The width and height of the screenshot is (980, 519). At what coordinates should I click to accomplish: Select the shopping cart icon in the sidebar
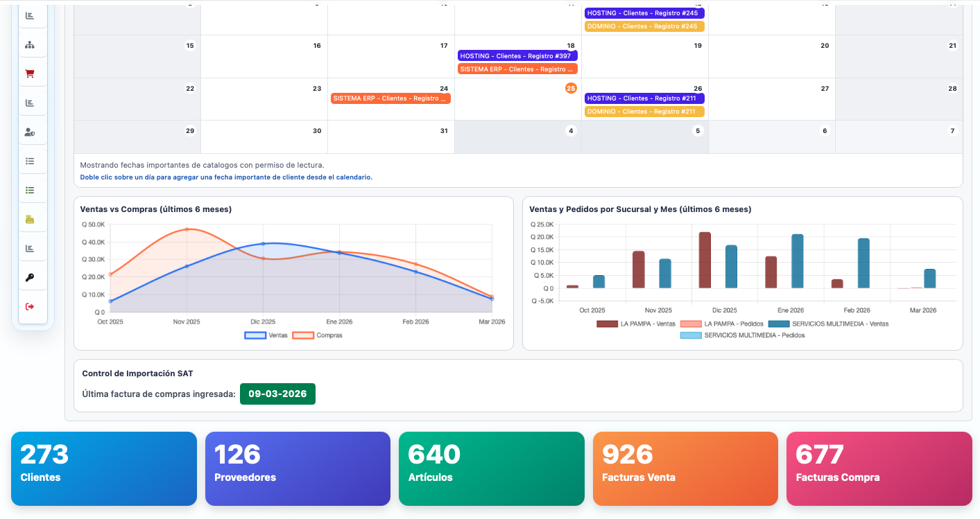pyautogui.click(x=31, y=72)
